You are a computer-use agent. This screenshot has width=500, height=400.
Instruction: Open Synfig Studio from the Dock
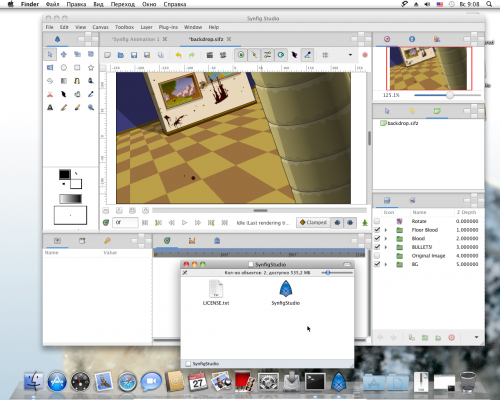(338, 381)
